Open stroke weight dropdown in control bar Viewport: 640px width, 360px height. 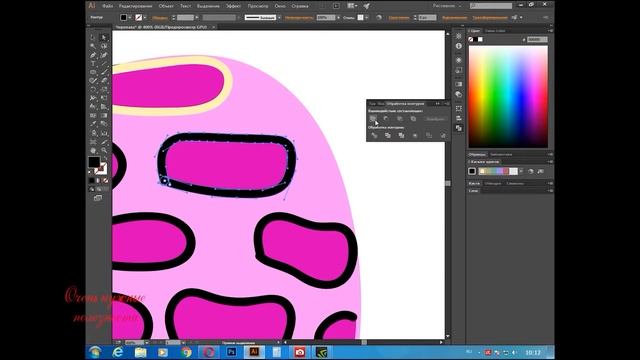pyautogui.click(x=197, y=18)
